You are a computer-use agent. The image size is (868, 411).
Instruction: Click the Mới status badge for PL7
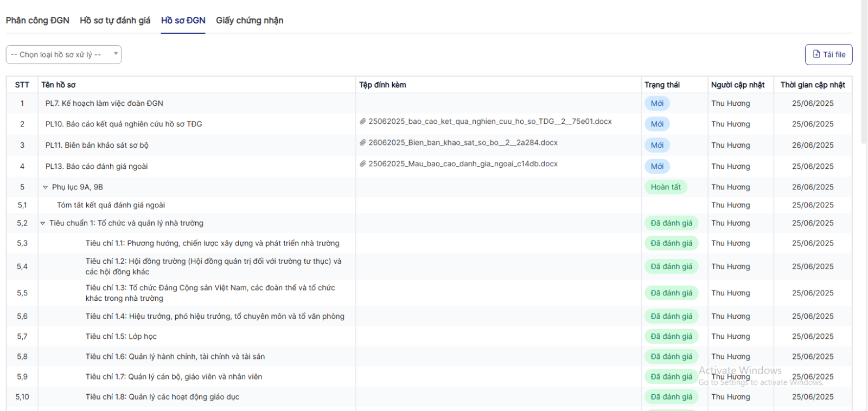click(x=657, y=104)
